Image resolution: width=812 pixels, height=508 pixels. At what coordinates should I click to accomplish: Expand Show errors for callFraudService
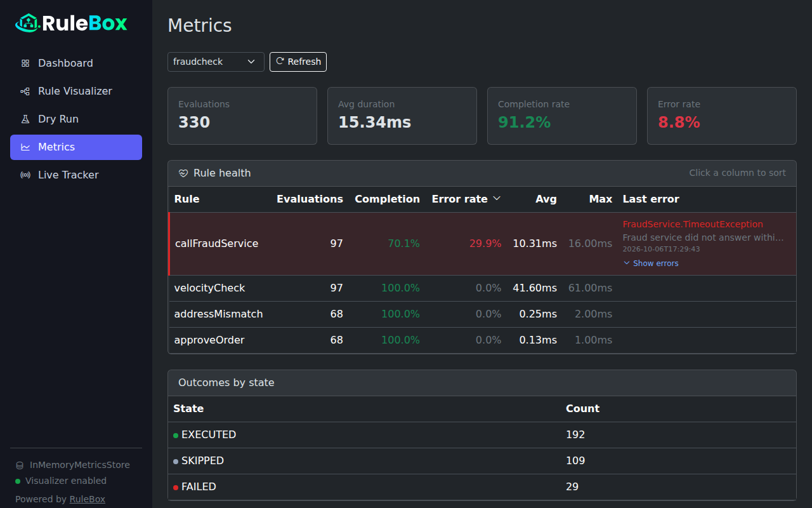[651, 264]
